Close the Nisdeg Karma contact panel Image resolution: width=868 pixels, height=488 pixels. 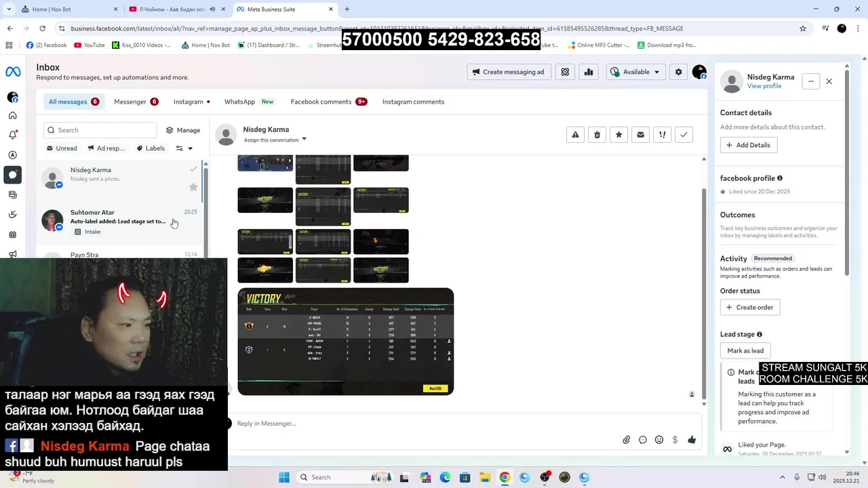pyautogui.click(x=829, y=81)
